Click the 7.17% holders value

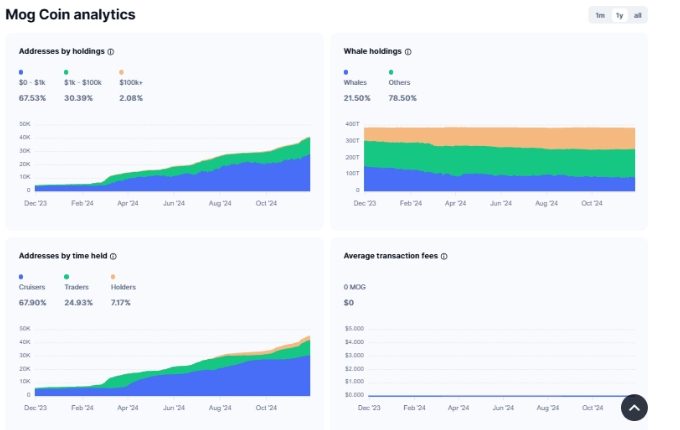[121, 303]
